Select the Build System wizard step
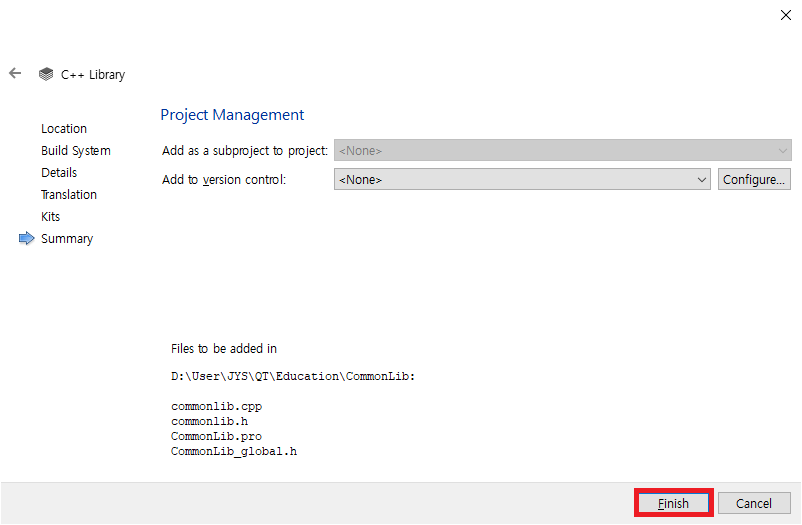The image size is (802, 525). [x=76, y=150]
